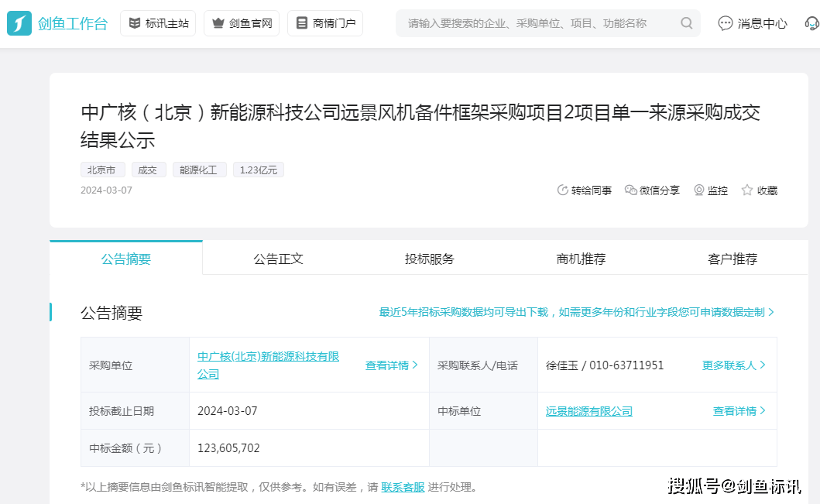Switch to 公告摘要 tab
The height and width of the screenshot is (504, 820).
[126, 259]
